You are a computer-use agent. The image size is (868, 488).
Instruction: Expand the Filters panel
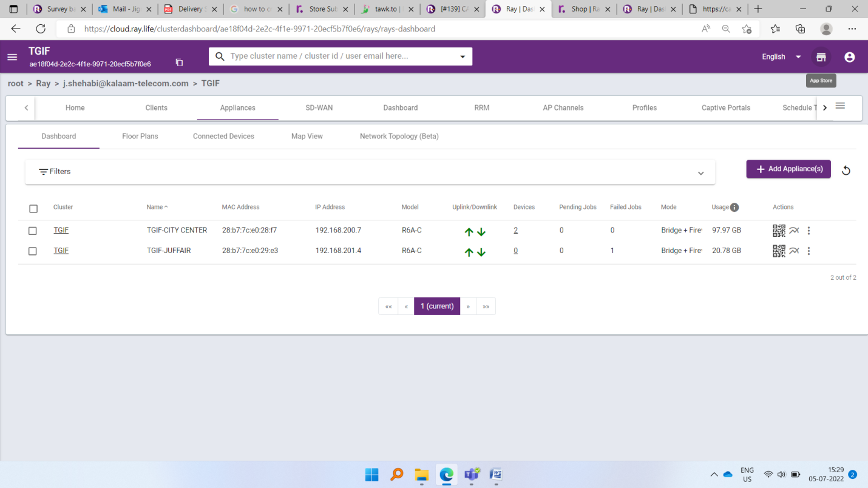[x=370, y=172]
